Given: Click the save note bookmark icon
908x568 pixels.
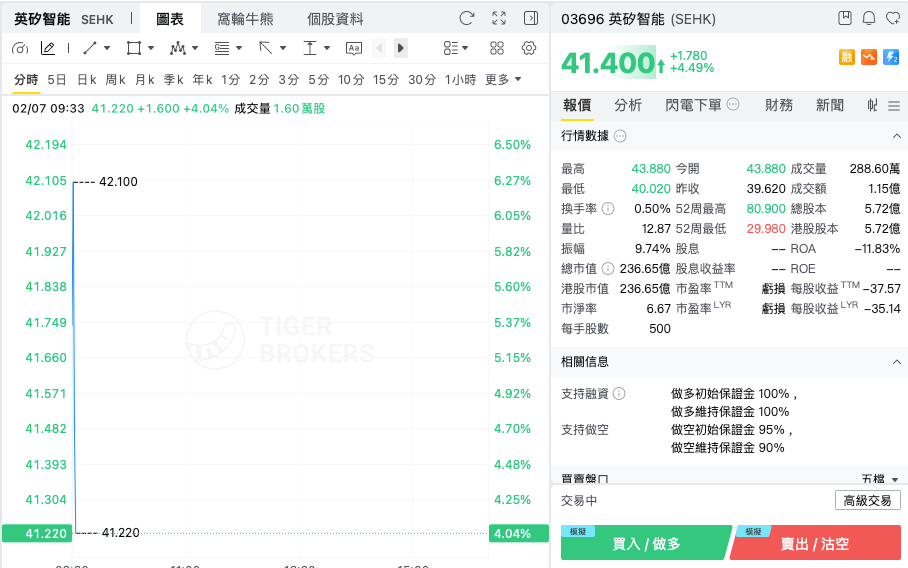Looking at the screenshot, I should pyautogui.click(x=845, y=18).
